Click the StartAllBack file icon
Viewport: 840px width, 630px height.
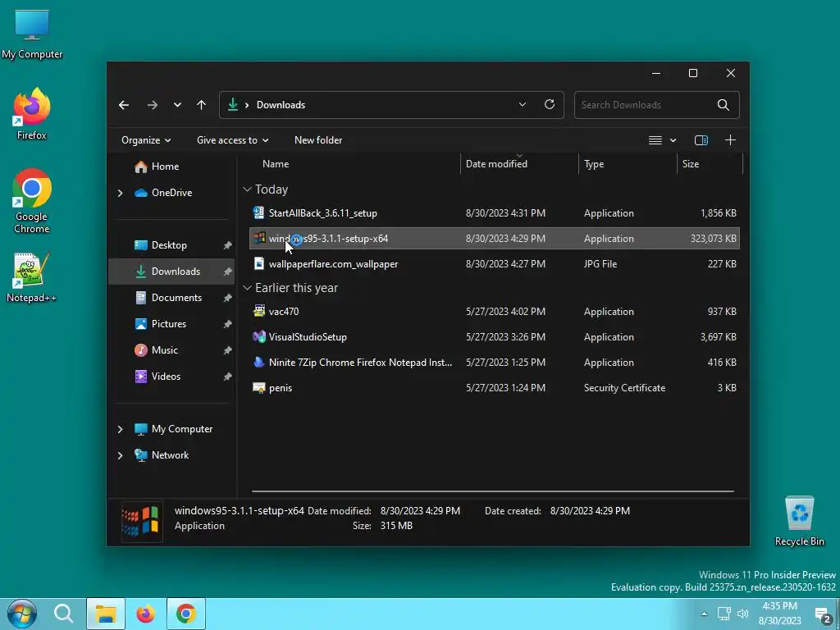click(258, 213)
